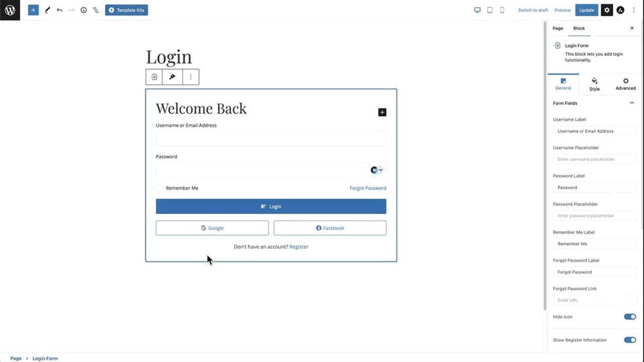Click the blue Login button
The height and width of the screenshot is (362, 644).
(271, 207)
